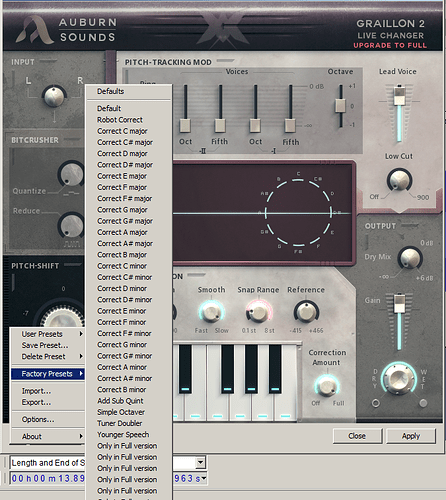This screenshot has height=500, width=446.
Task: Select the Correct A minor preset
Action: coord(129,367)
